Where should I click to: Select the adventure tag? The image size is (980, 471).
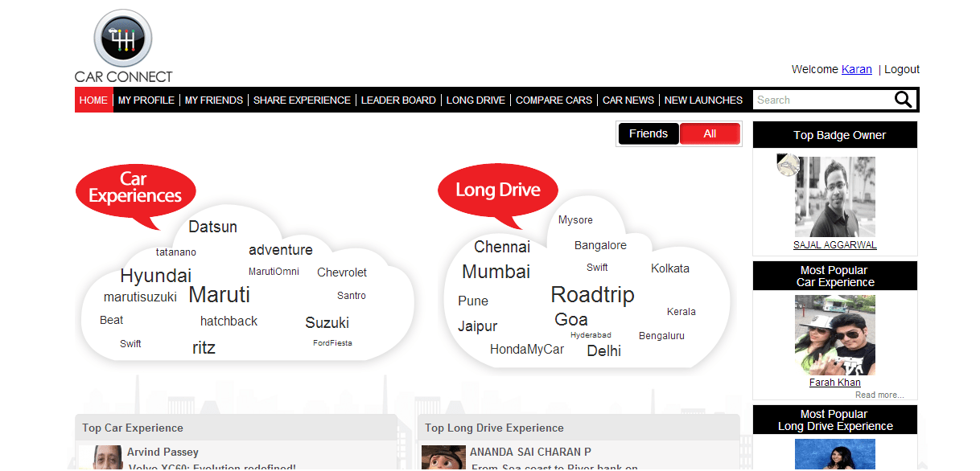point(281,250)
